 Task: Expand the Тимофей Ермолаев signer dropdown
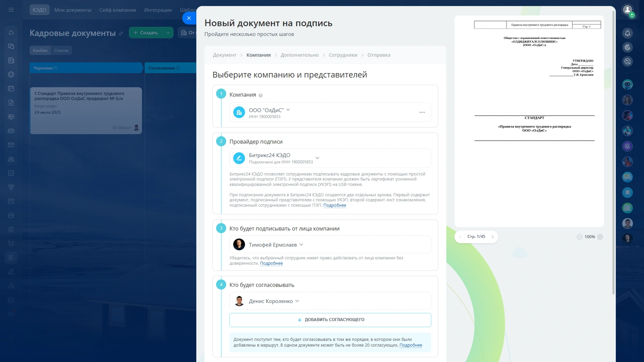click(x=301, y=245)
